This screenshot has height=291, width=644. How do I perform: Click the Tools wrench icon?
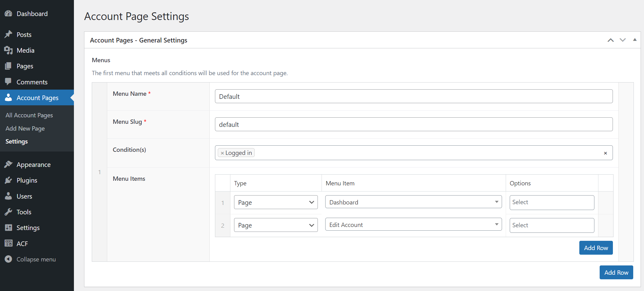coord(8,212)
